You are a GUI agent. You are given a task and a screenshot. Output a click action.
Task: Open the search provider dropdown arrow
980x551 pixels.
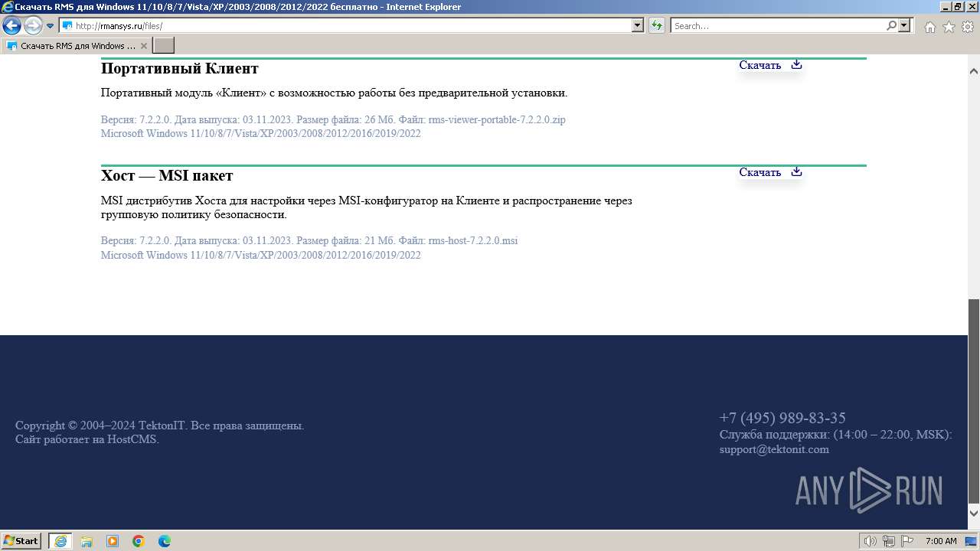(x=905, y=26)
